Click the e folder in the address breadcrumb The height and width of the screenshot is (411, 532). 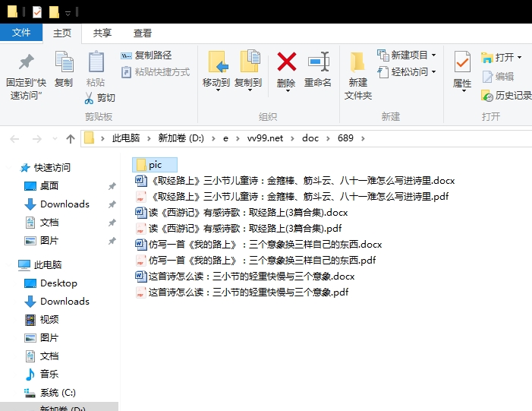(225, 138)
